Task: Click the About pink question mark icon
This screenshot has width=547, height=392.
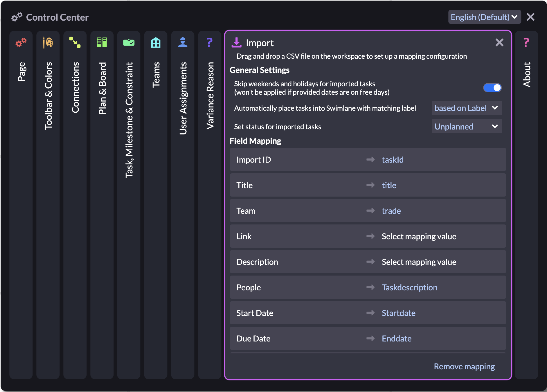Action: (526, 42)
